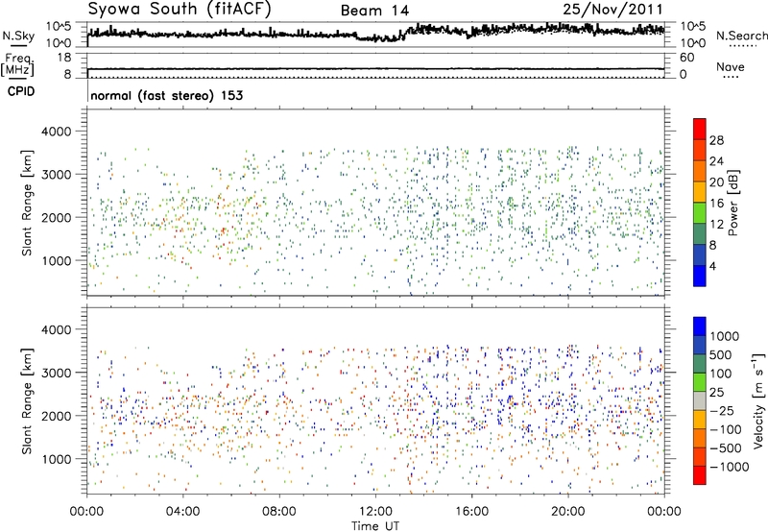Select the 'Beam 14' header text

pos(374,11)
